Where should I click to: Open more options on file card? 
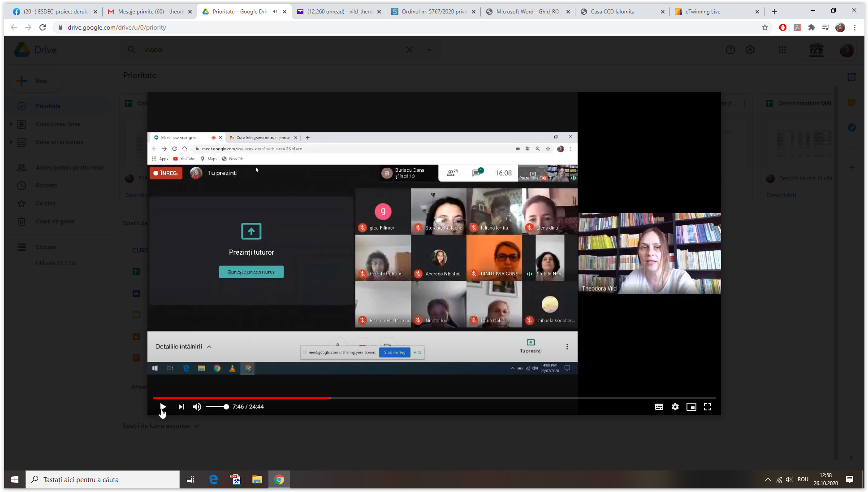pyautogui.click(x=744, y=104)
